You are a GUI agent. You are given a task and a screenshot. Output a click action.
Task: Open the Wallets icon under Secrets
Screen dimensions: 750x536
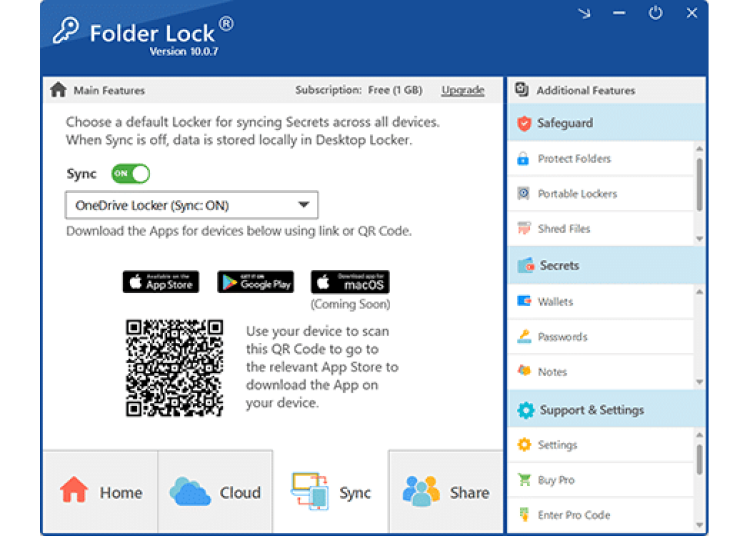click(523, 302)
